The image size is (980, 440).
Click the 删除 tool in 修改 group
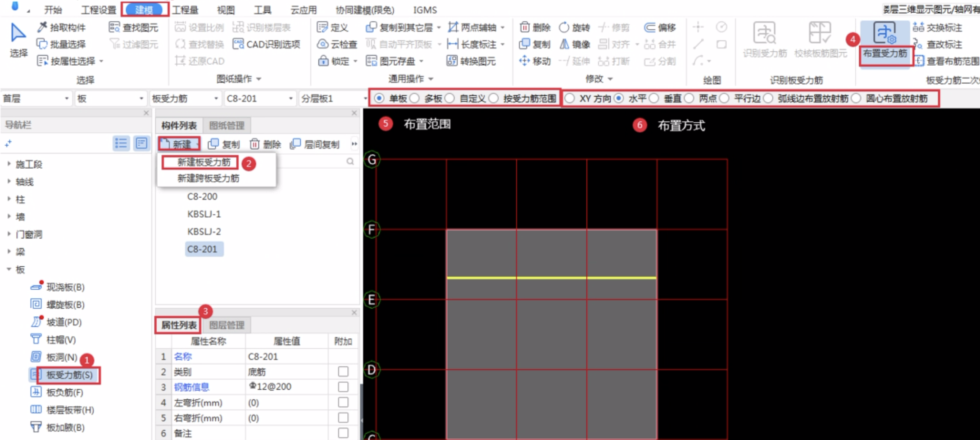point(535,27)
